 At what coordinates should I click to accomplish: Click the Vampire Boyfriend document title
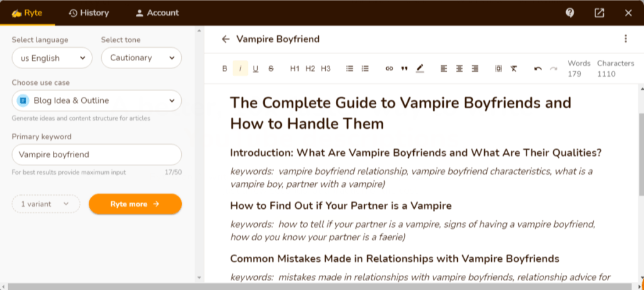click(278, 39)
